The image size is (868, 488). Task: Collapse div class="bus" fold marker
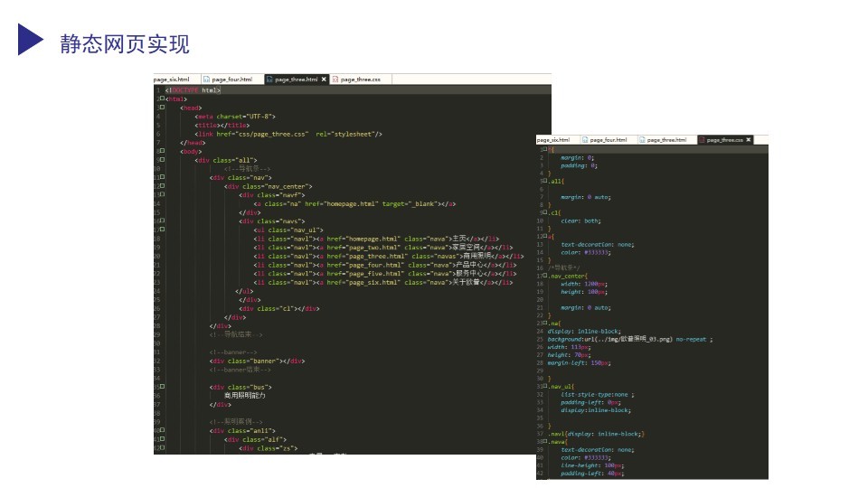(x=162, y=386)
